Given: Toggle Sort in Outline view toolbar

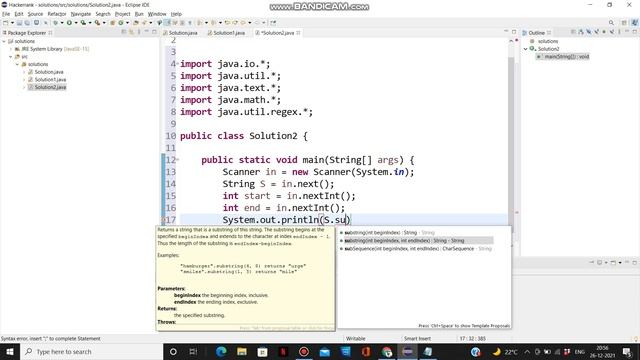Looking at the screenshot, I should click(x=581, y=32).
